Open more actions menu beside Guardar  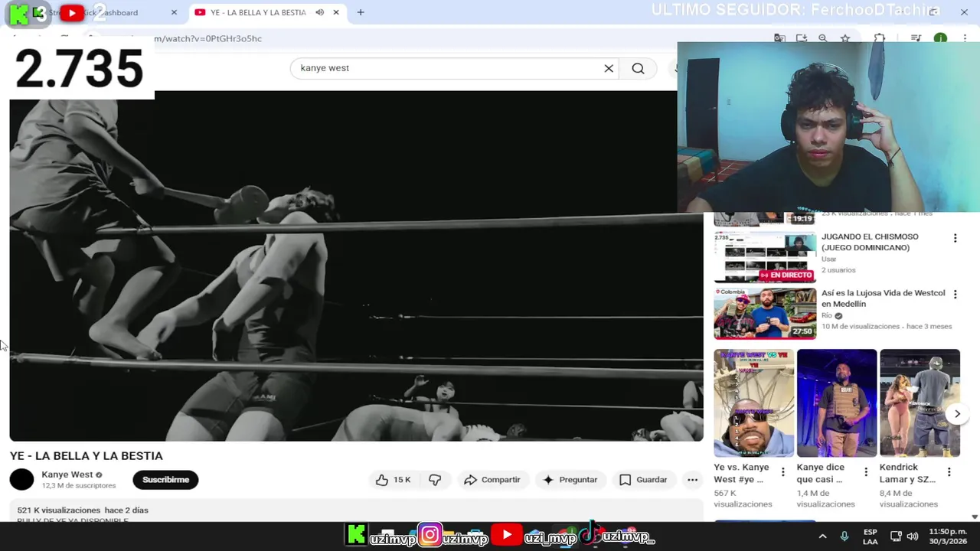[x=692, y=480]
